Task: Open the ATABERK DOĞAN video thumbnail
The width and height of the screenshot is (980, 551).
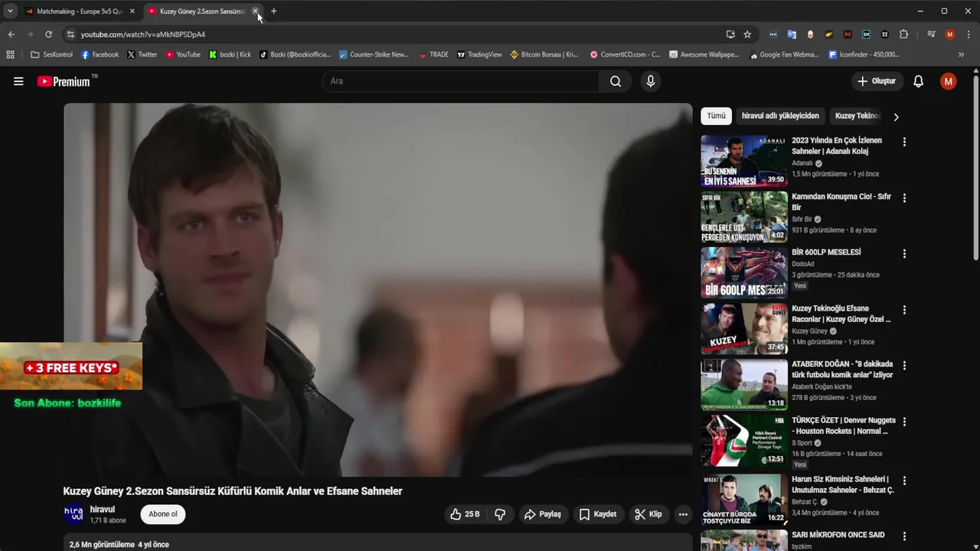Action: pyautogui.click(x=744, y=384)
